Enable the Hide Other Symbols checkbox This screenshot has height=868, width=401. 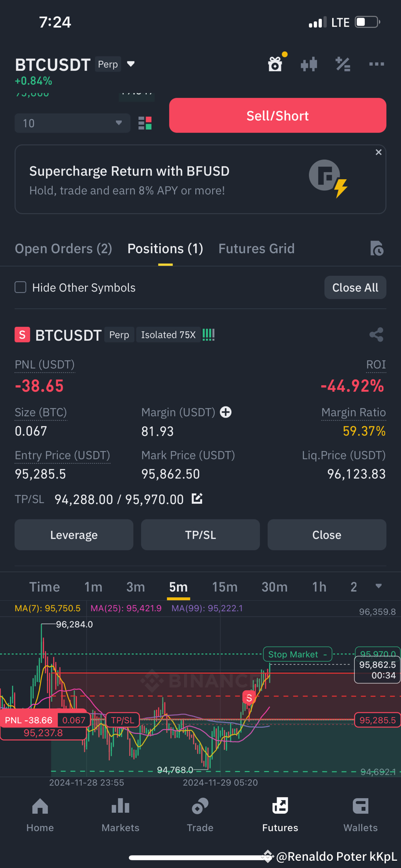click(20, 287)
